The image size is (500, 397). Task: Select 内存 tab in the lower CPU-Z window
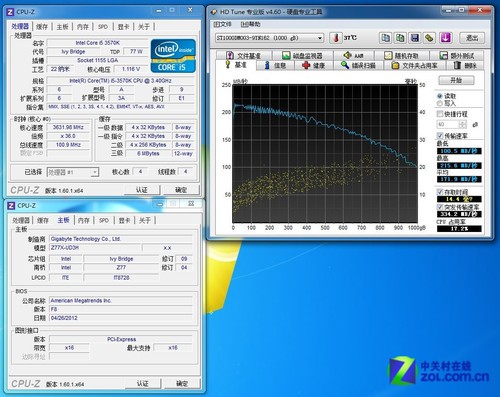[x=84, y=220]
